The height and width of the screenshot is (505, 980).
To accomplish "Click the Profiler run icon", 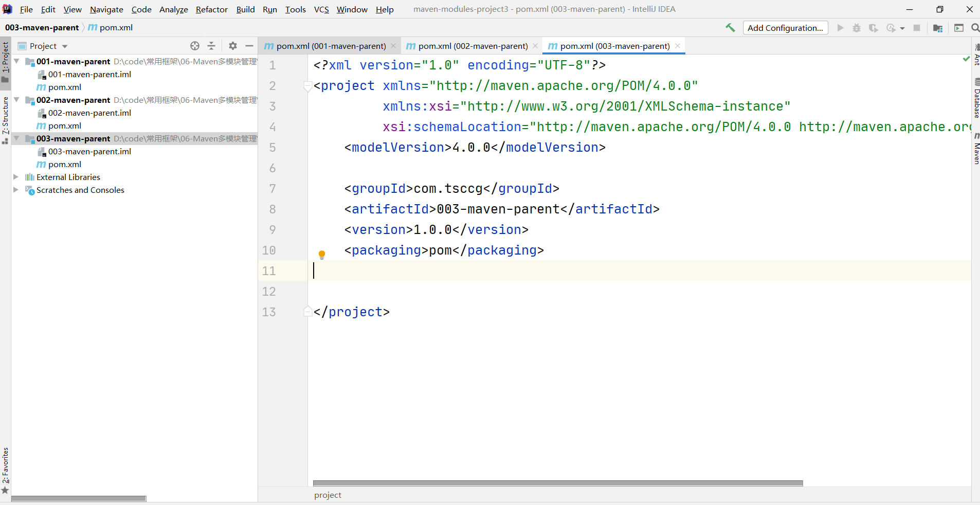I will click(x=891, y=28).
